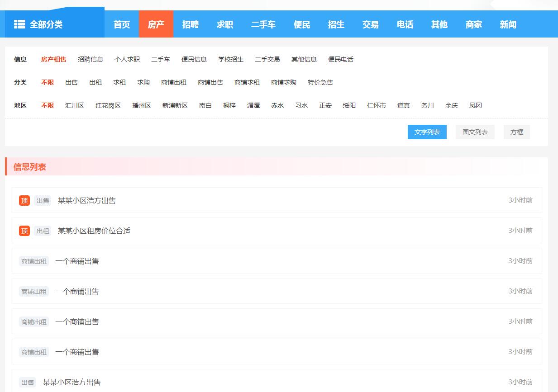The height and width of the screenshot is (392, 558).
Task: Open the 二手车 nav menu item
Action: [x=263, y=24]
